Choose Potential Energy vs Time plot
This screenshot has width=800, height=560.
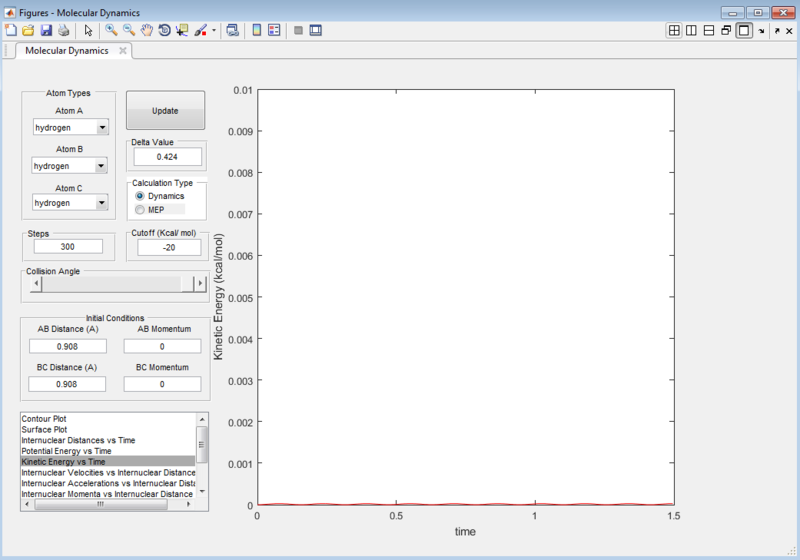click(x=66, y=451)
